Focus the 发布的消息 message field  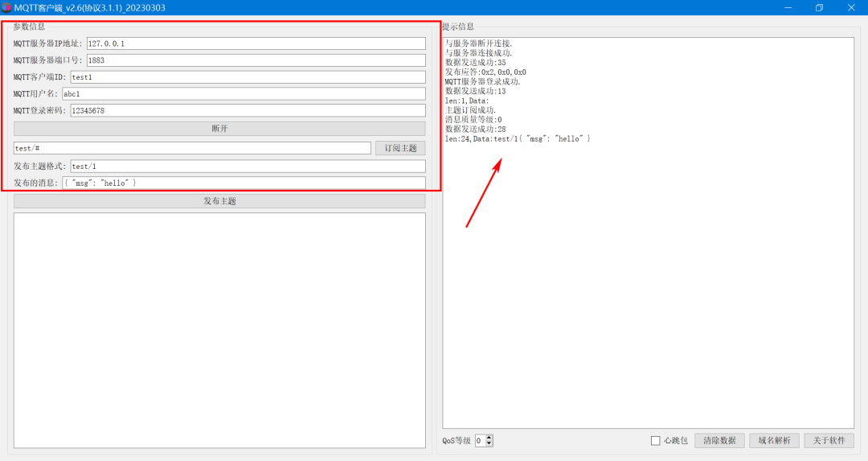point(244,183)
